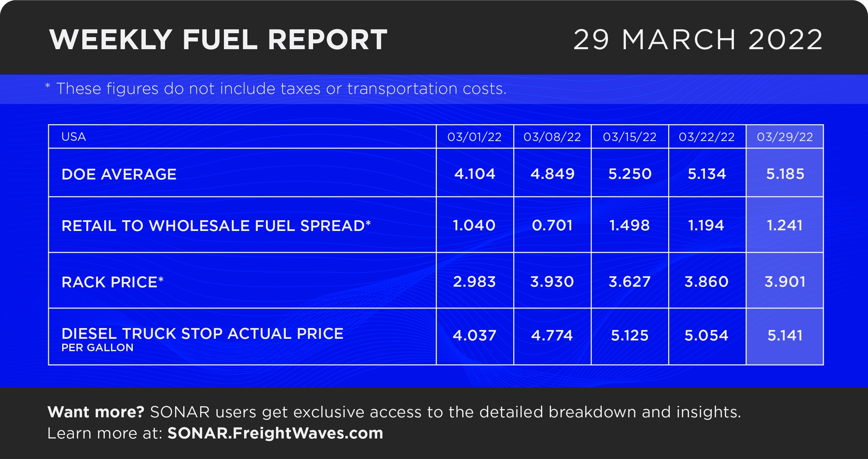The height and width of the screenshot is (459, 868).
Task: Click the fuel spread value 0.701
Action: point(552,225)
